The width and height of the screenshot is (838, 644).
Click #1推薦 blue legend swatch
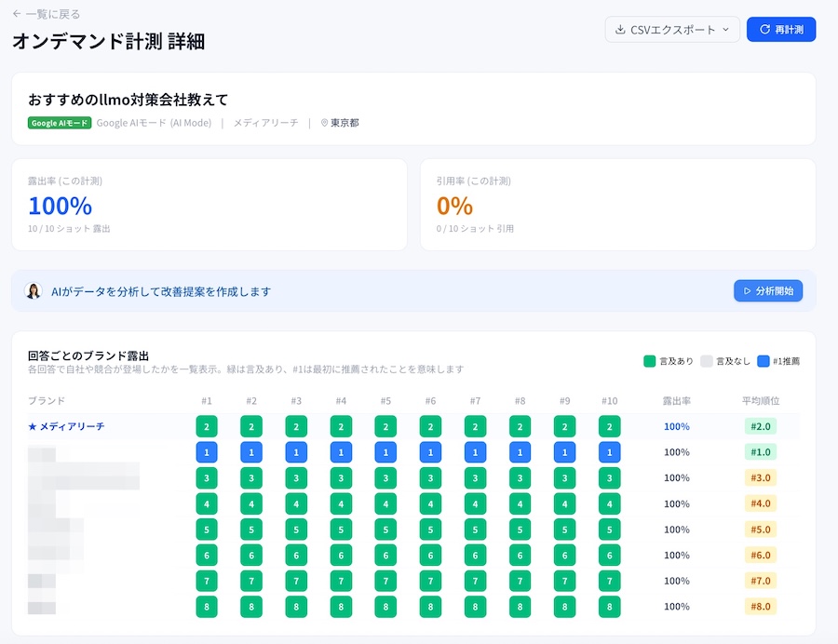(764, 361)
